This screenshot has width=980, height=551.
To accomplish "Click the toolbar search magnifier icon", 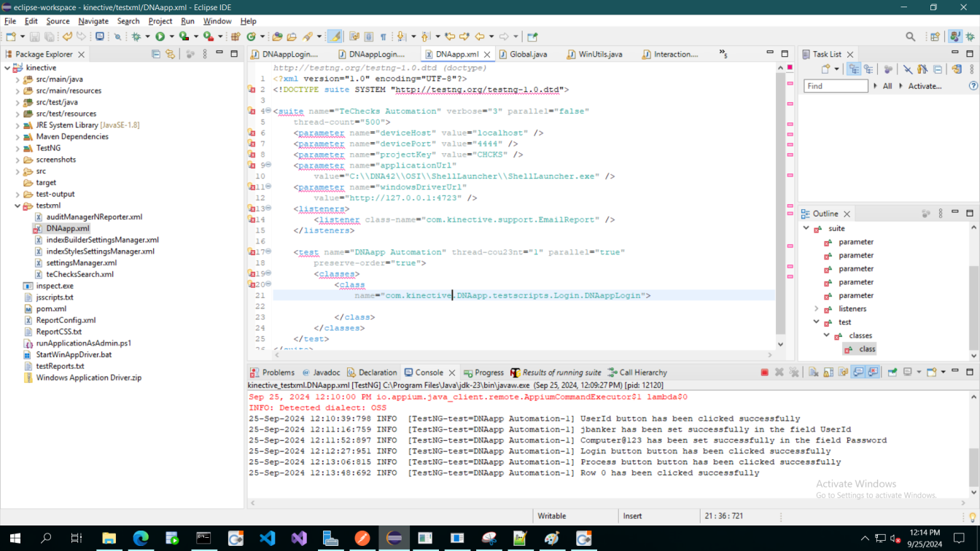I will [x=910, y=36].
